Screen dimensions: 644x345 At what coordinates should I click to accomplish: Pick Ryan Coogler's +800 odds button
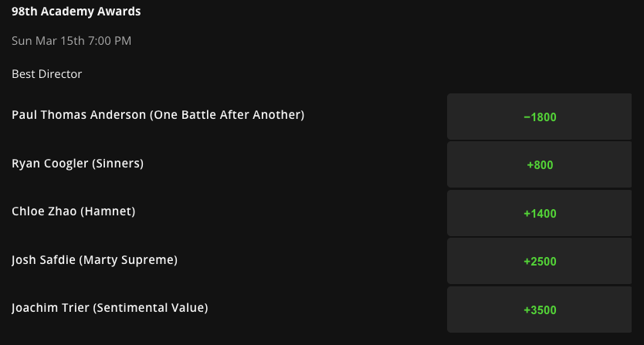click(539, 164)
